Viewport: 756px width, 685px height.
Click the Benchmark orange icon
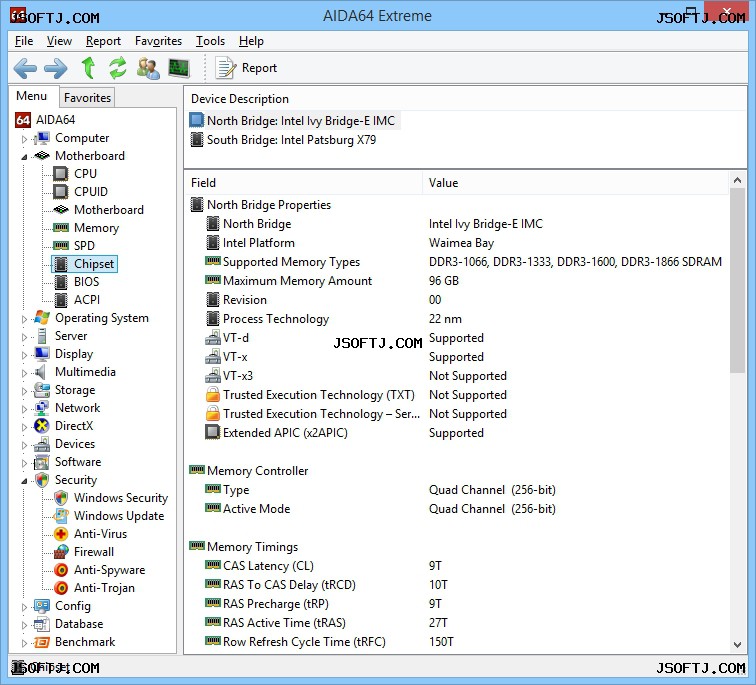click(42, 642)
